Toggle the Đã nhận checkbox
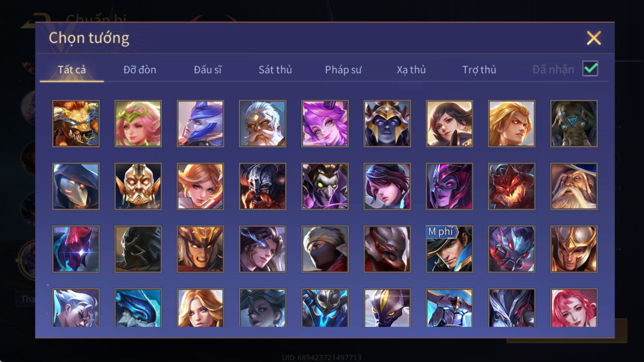Viewport: 644px width, 362px height. (x=590, y=69)
